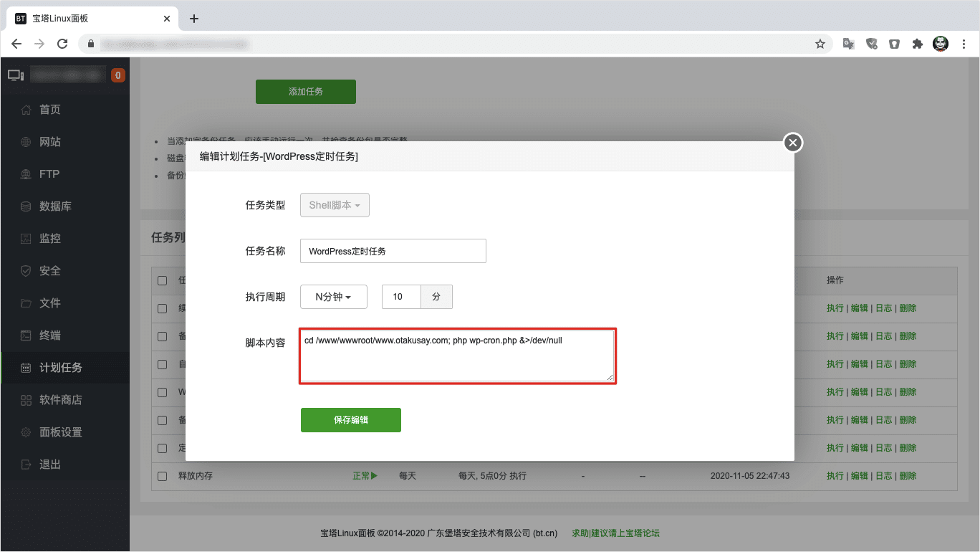
Task: Click the shield icon beside 安全
Action: pyautogui.click(x=26, y=271)
